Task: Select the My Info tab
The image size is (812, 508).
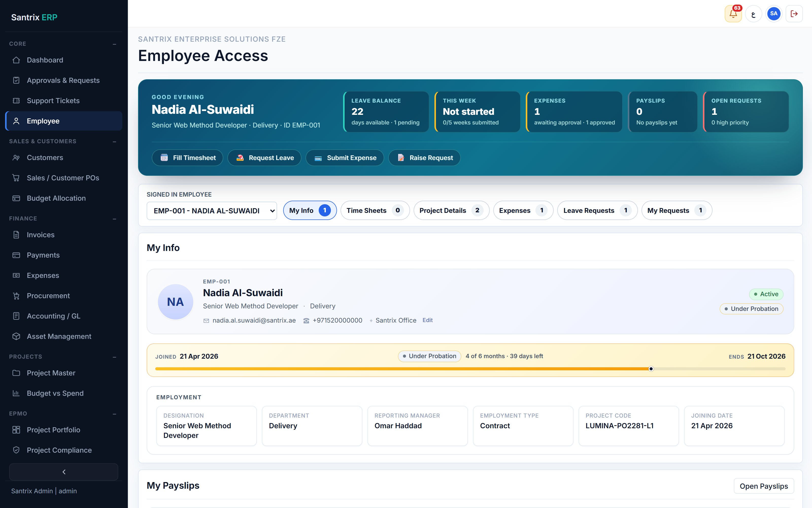Action: 310,210
